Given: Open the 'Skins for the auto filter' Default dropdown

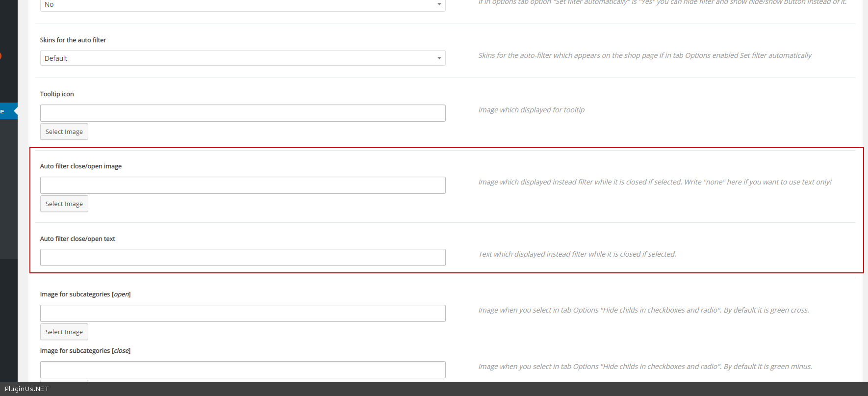Looking at the screenshot, I should click(243, 58).
